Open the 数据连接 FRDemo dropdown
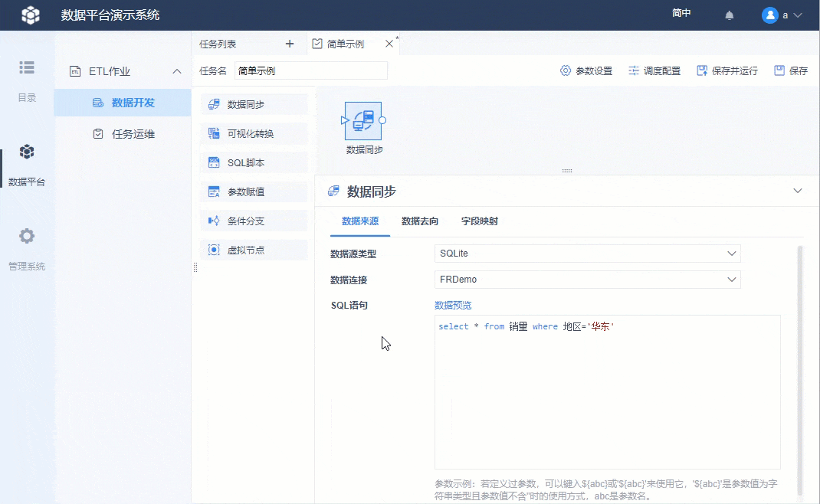This screenshot has height=504, width=820. (587, 280)
